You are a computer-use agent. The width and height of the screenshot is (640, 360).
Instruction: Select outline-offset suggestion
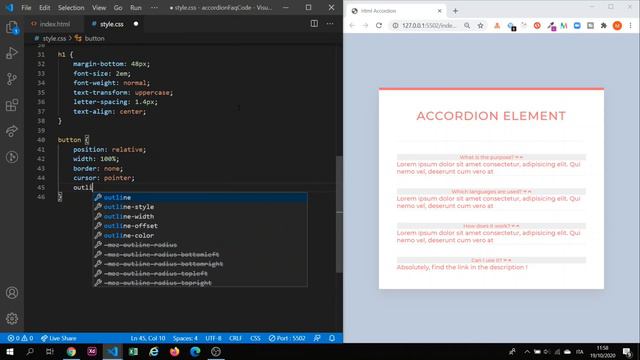(200, 226)
